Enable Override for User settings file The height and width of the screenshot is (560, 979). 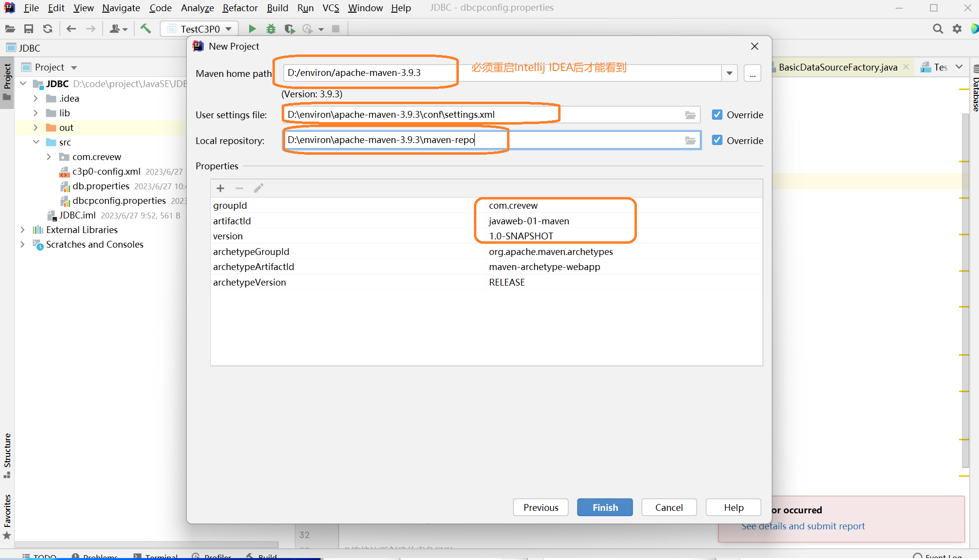[x=717, y=114]
